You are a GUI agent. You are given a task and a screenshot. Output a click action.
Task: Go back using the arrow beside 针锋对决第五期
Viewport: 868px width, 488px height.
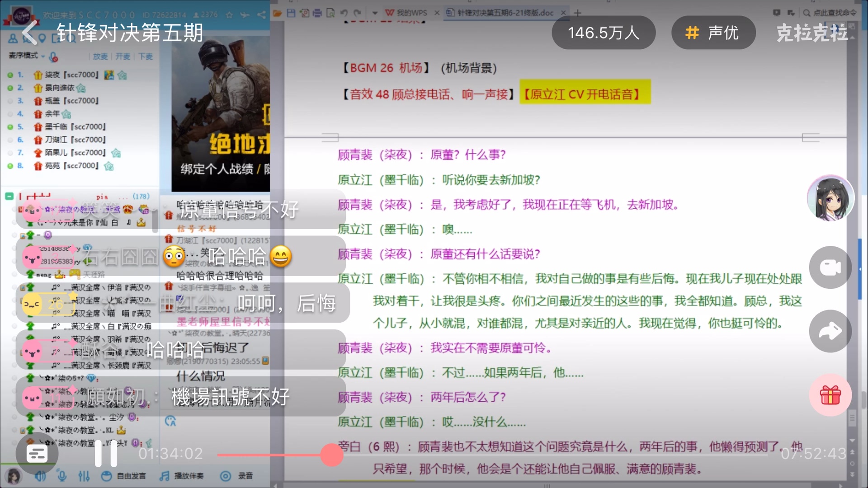point(29,33)
